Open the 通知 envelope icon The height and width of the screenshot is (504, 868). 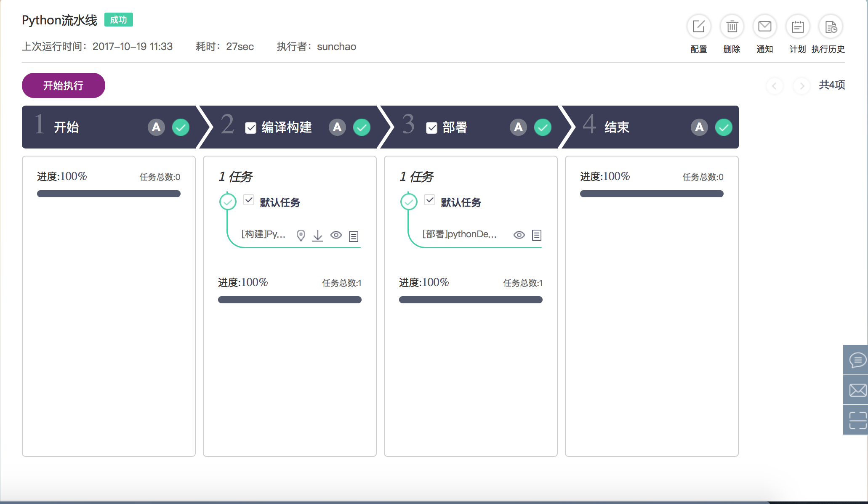[x=765, y=27]
